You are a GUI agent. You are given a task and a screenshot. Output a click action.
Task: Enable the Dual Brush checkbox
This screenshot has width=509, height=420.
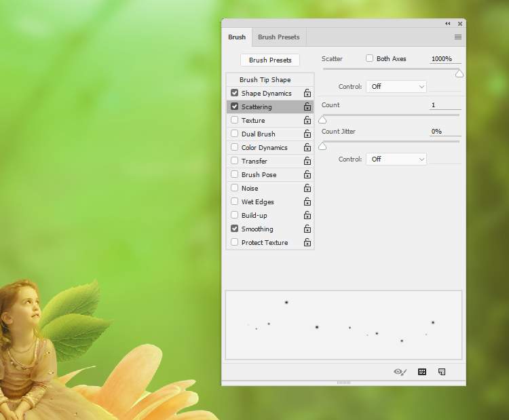click(234, 134)
